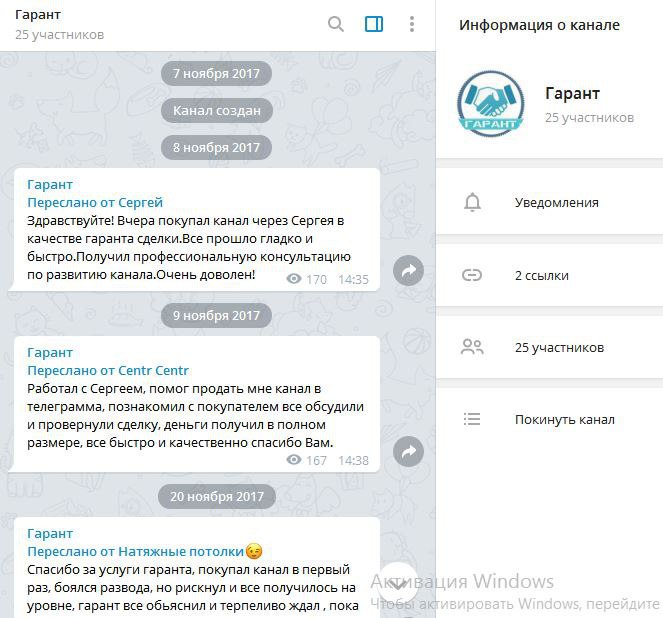Jump to bottom with down-arrow button

pyautogui.click(x=397, y=584)
